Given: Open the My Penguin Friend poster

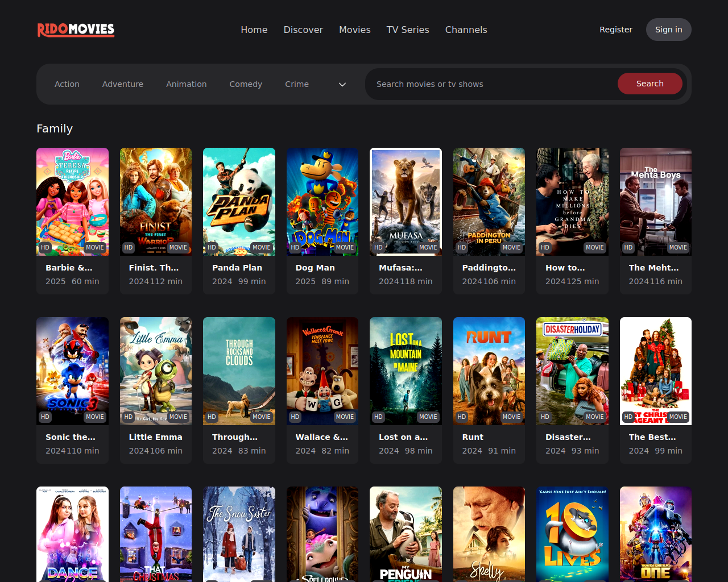Looking at the screenshot, I should pos(406,534).
